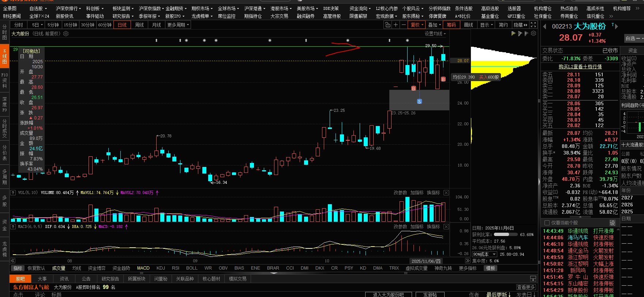Switch to 周线 weekly period

tap(139, 25)
